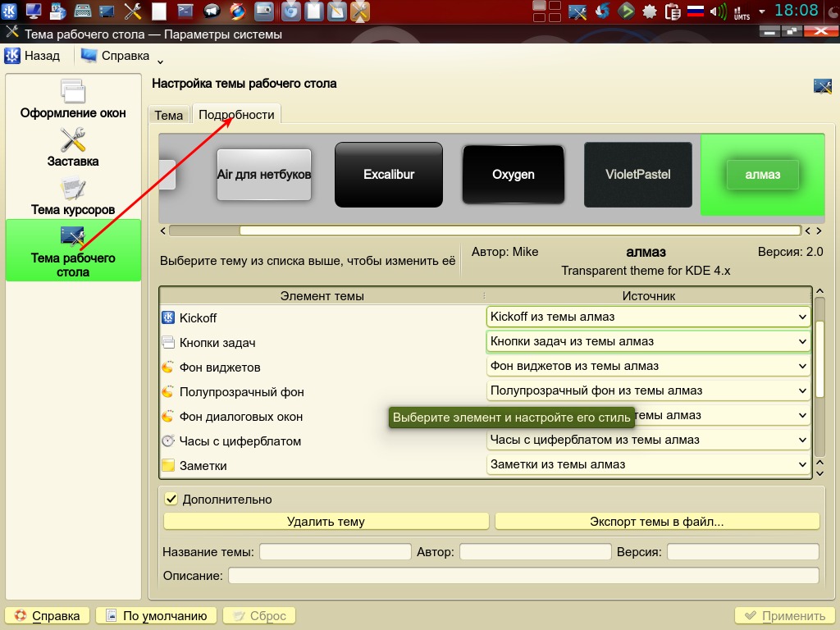
Task: Click the UMTS network signal icon
Action: pyautogui.click(x=742, y=11)
